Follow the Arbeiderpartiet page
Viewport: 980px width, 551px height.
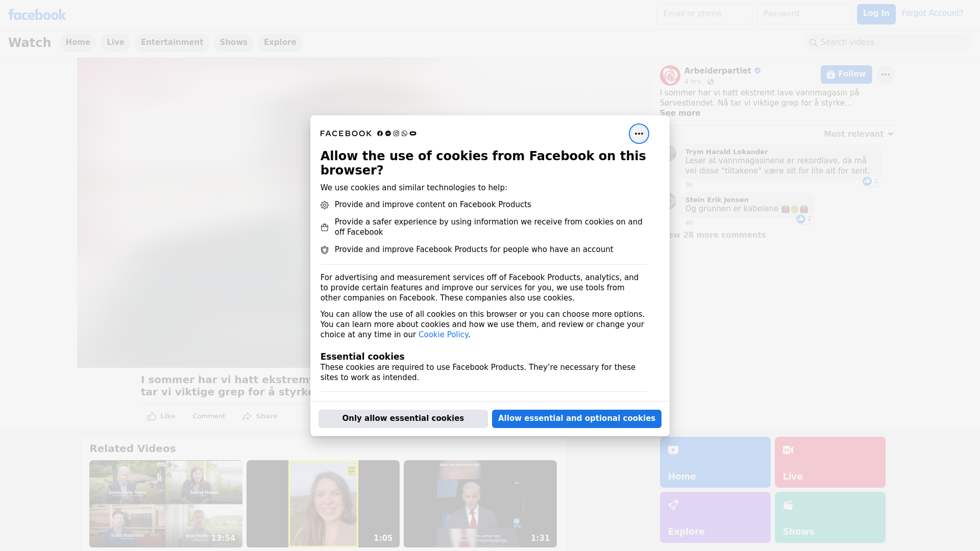[x=846, y=74]
